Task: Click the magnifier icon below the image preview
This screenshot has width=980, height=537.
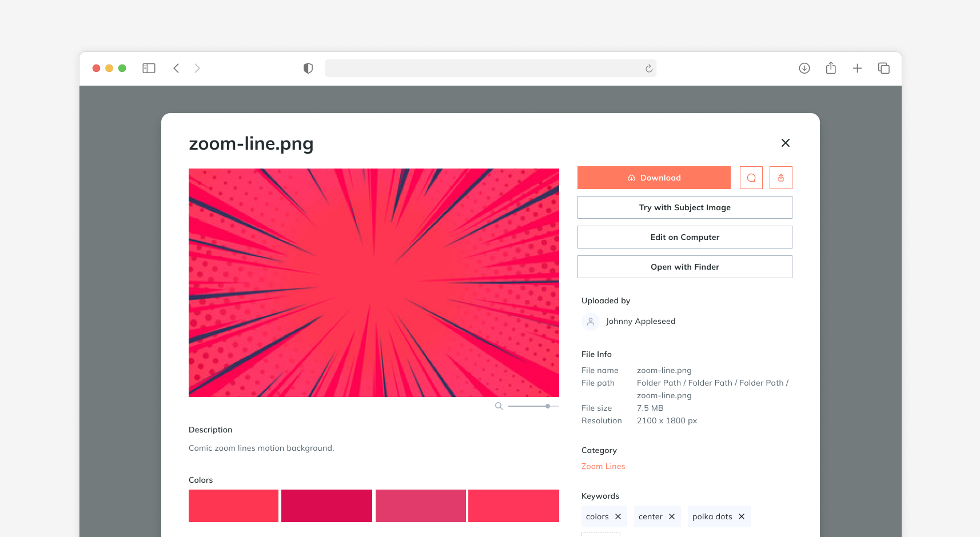Action: coord(499,406)
